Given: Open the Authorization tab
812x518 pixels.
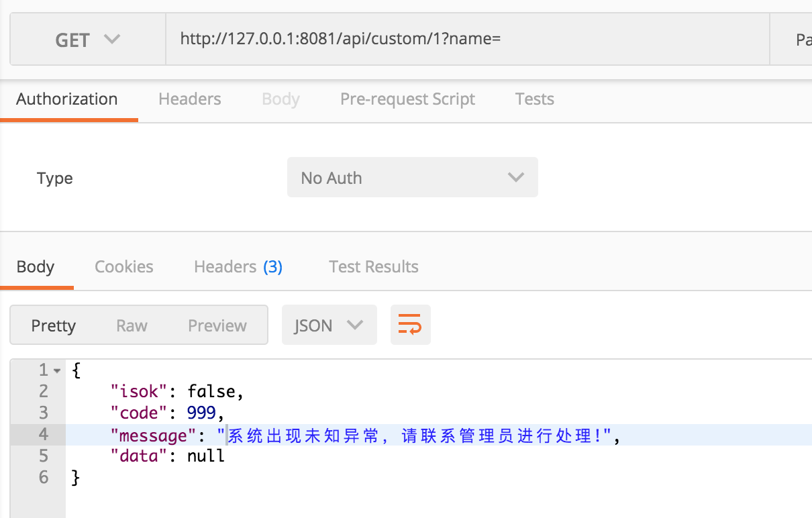Looking at the screenshot, I should pos(66,99).
